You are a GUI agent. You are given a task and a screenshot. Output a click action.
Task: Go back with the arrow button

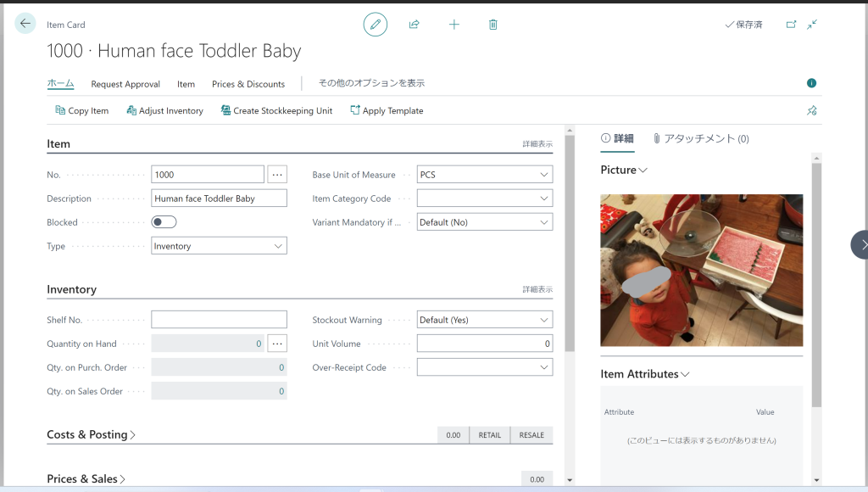point(25,24)
